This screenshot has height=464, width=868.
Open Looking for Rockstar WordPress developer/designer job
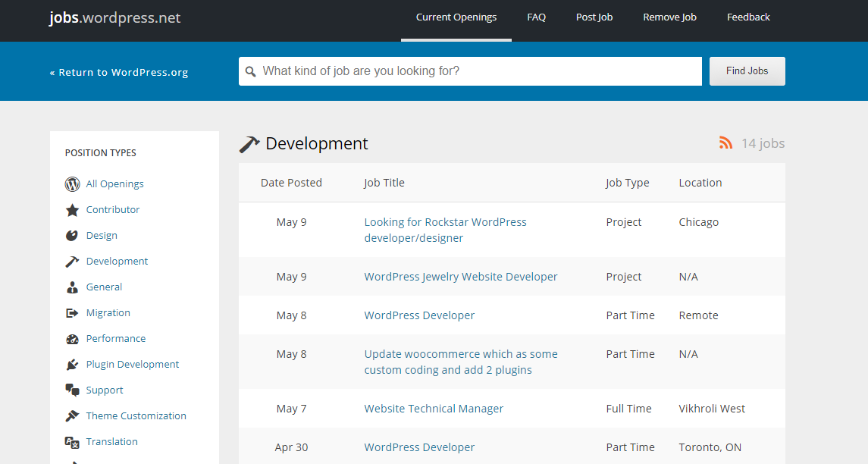pyautogui.click(x=446, y=230)
